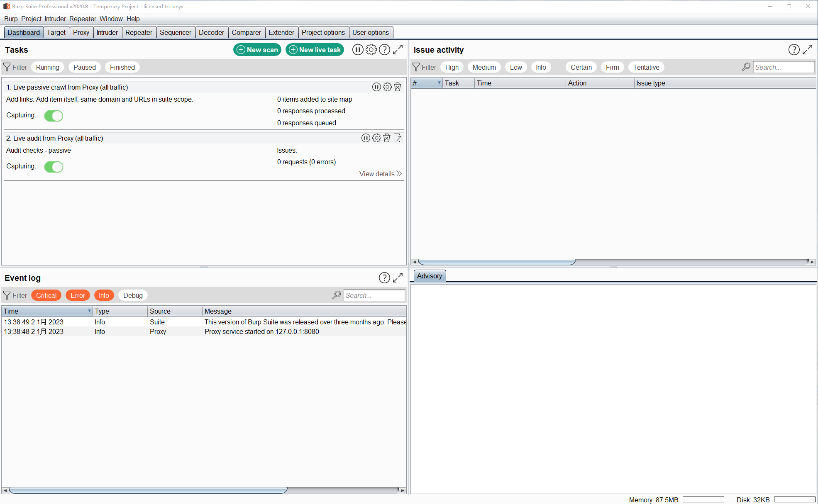Toggle Low severity issue filter
The height and width of the screenshot is (504, 818).
pos(516,67)
